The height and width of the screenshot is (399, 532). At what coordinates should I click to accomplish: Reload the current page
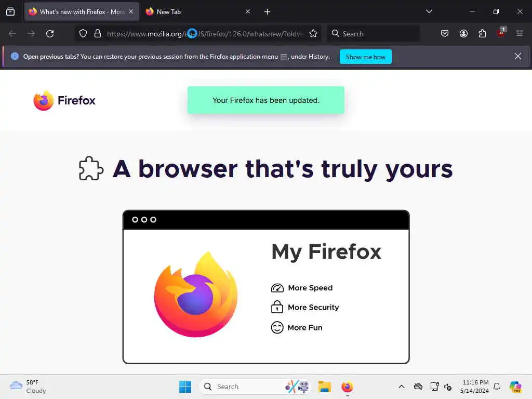[x=50, y=34]
